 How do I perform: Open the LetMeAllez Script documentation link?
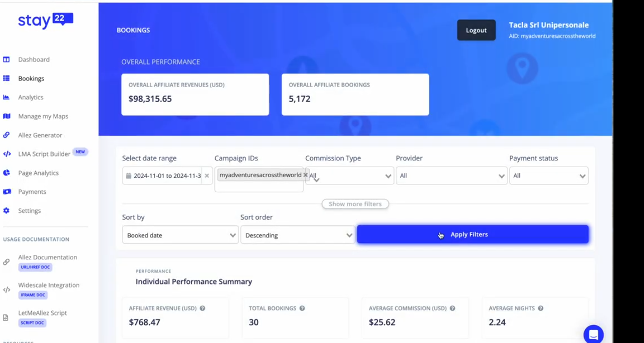(x=43, y=313)
